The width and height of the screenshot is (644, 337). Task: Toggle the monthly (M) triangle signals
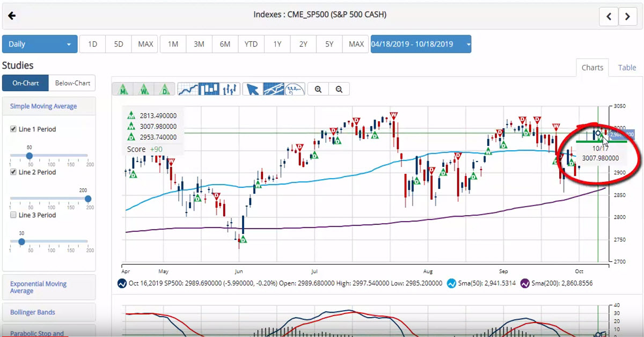click(x=122, y=90)
